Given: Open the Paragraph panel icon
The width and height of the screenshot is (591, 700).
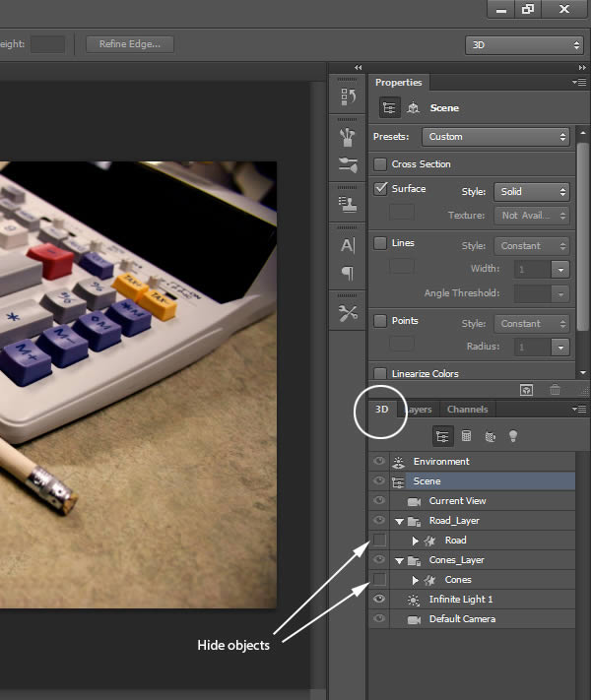Looking at the screenshot, I should click(x=348, y=273).
